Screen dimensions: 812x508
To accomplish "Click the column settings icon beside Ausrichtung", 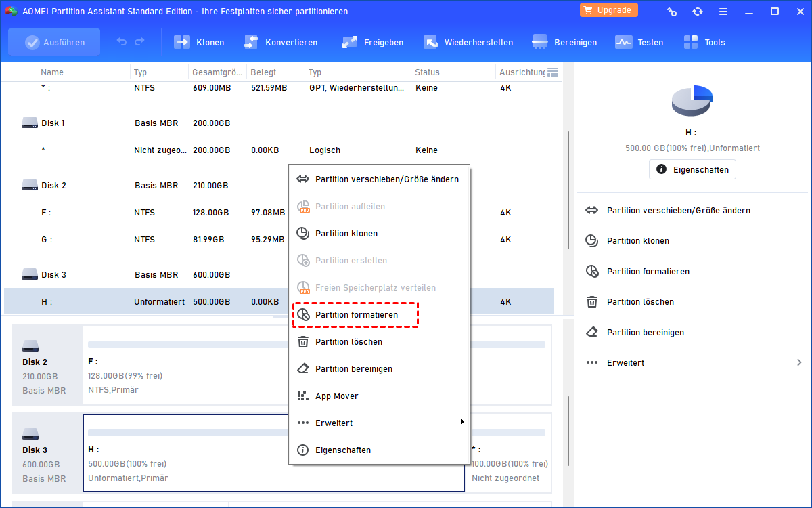I will click(552, 72).
